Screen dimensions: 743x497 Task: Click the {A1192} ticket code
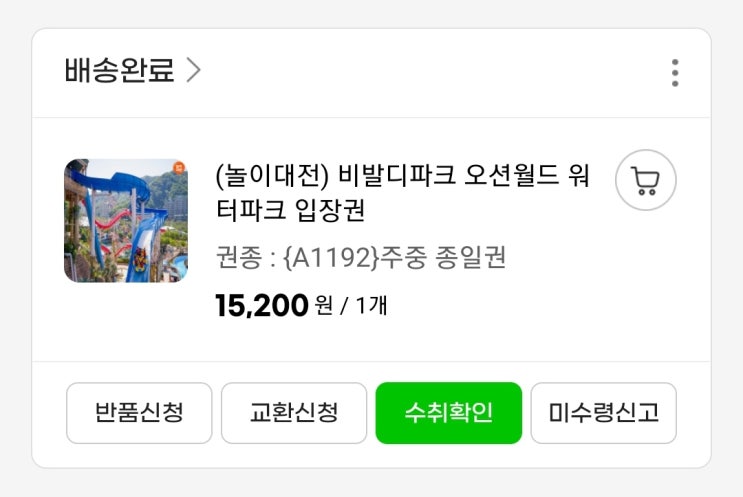[x=330, y=258]
